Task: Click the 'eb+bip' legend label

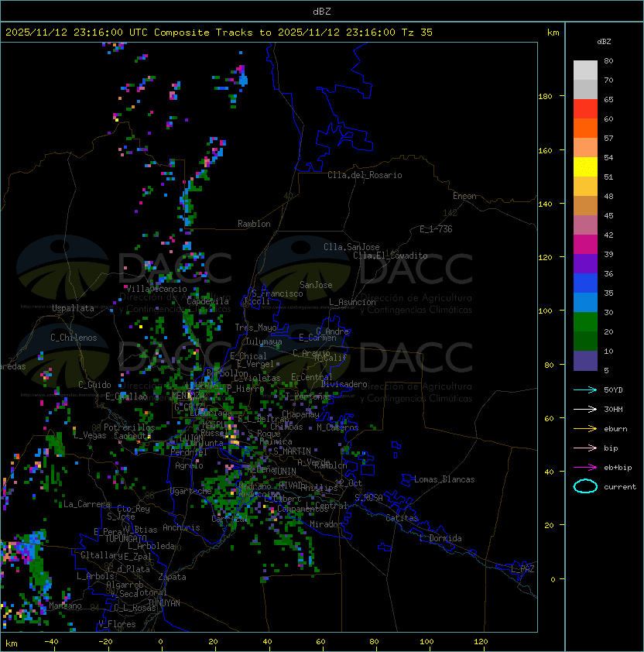Action: pyautogui.click(x=618, y=468)
